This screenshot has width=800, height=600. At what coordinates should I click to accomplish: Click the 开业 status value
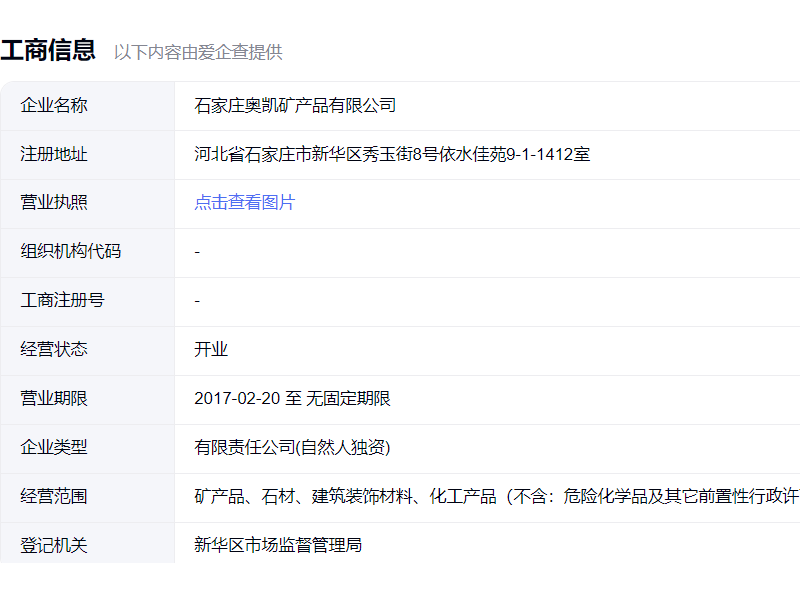(x=211, y=349)
